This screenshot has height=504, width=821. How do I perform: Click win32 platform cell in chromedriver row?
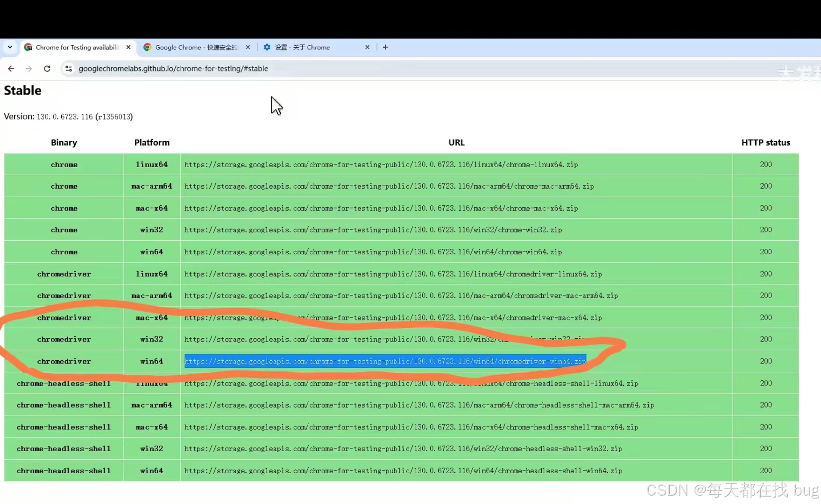[152, 339]
